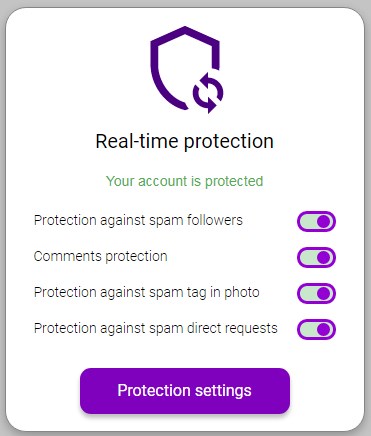Click the word 'Real-time' in the title
Screen dimensions: 371x436
pos(137,141)
